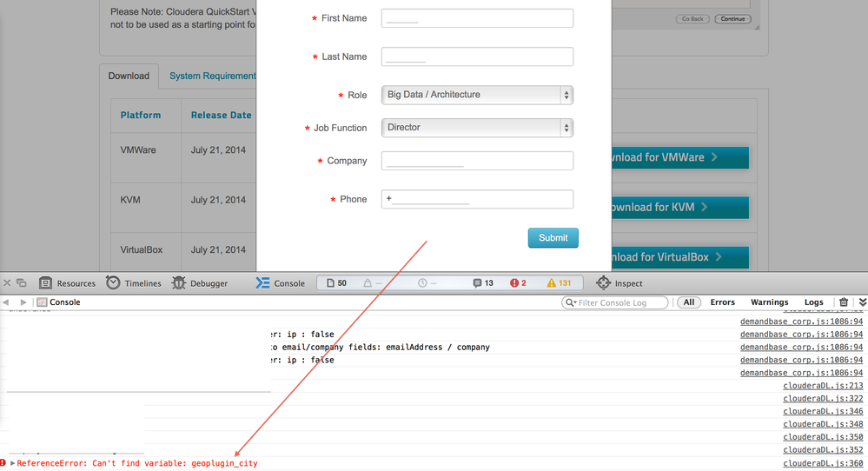The width and height of the screenshot is (868, 471).
Task: Click the emailAddress / company log line
Action: [x=381, y=347]
